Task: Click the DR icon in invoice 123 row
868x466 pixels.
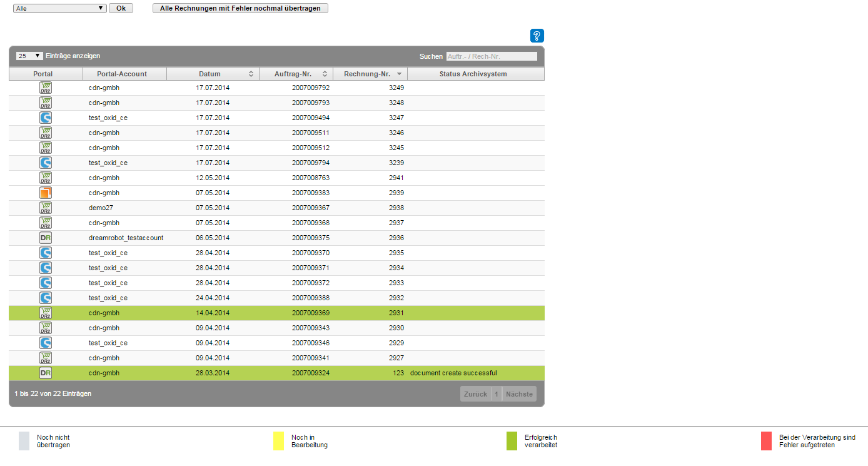Action: click(x=46, y=373)
